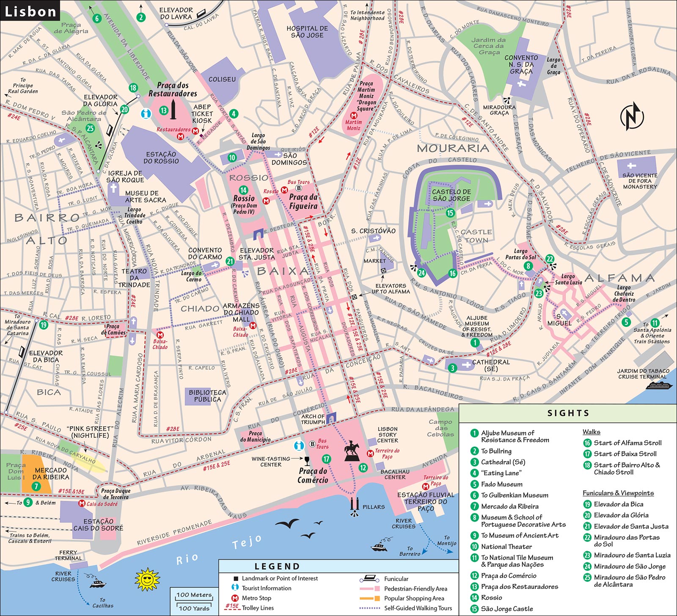This screenshot has width=677, height=616.
Task: Click the 'MOURARIA' neighborhood label
Action: click(453, 148)
